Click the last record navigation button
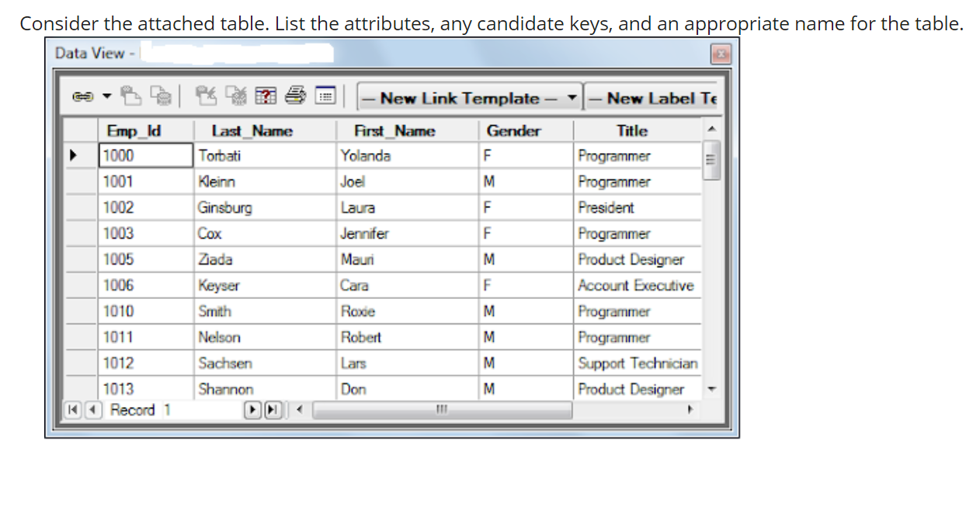The image size is (980, 511). (273, 409)
